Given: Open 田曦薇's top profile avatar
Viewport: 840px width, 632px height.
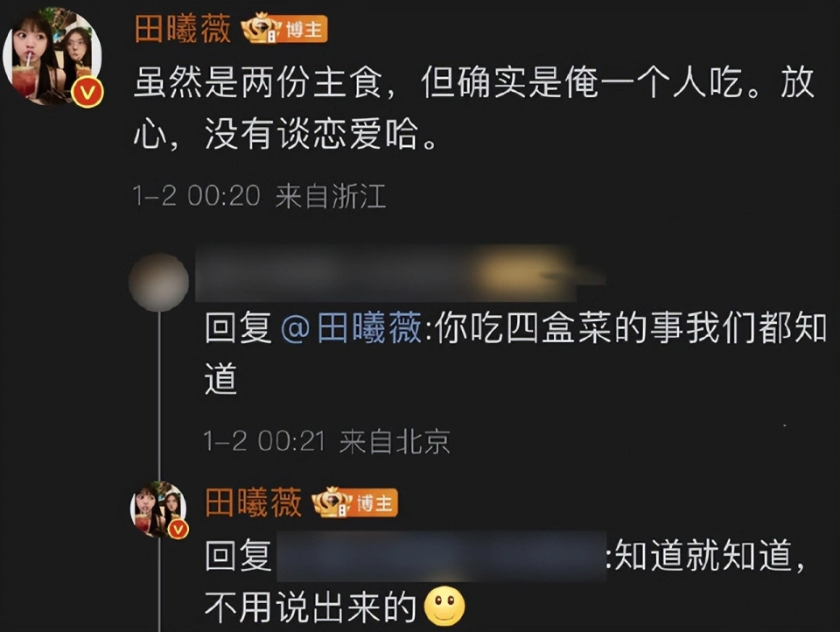Looking at the screenshot, I should pos(52,56).
